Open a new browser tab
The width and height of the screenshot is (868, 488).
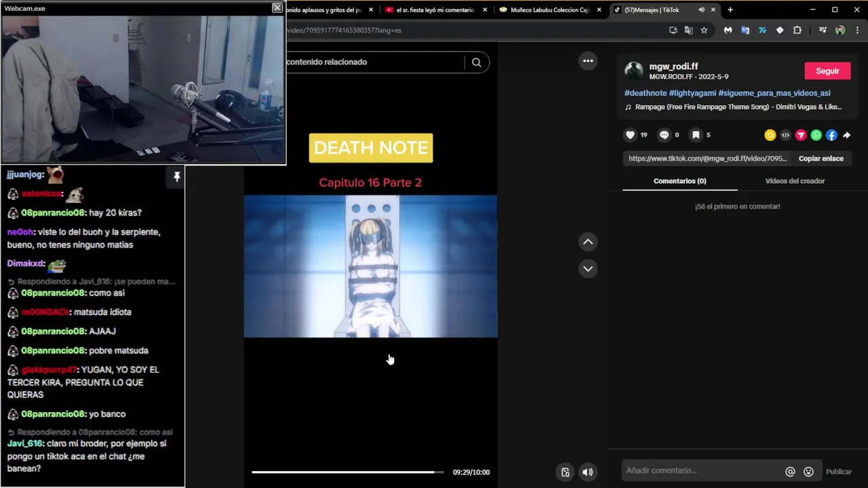730,10
